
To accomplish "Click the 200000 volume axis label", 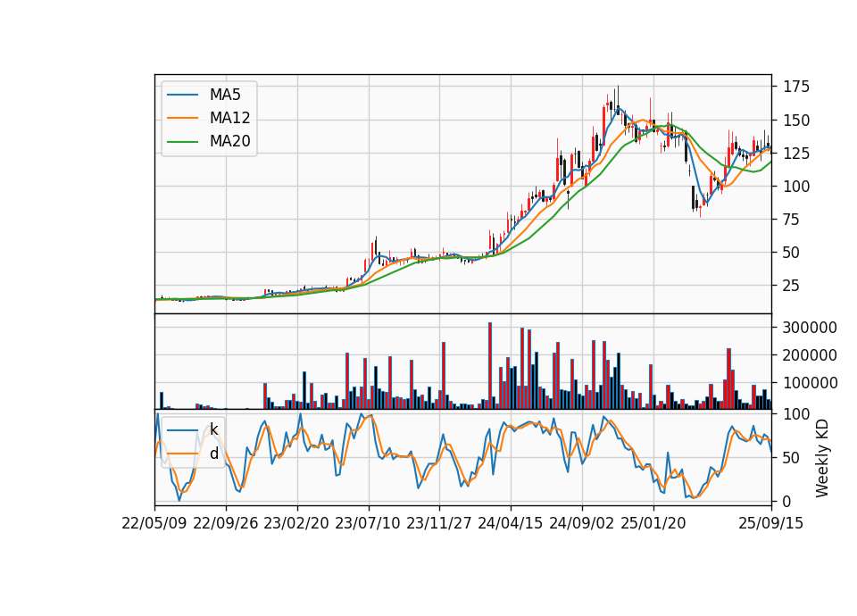I will (x=810, y=356).
